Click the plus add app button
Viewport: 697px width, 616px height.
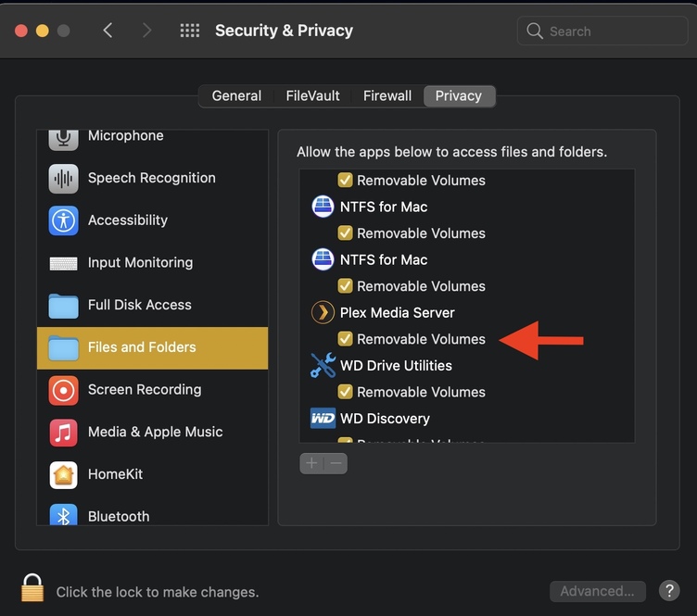coord(311,463)
